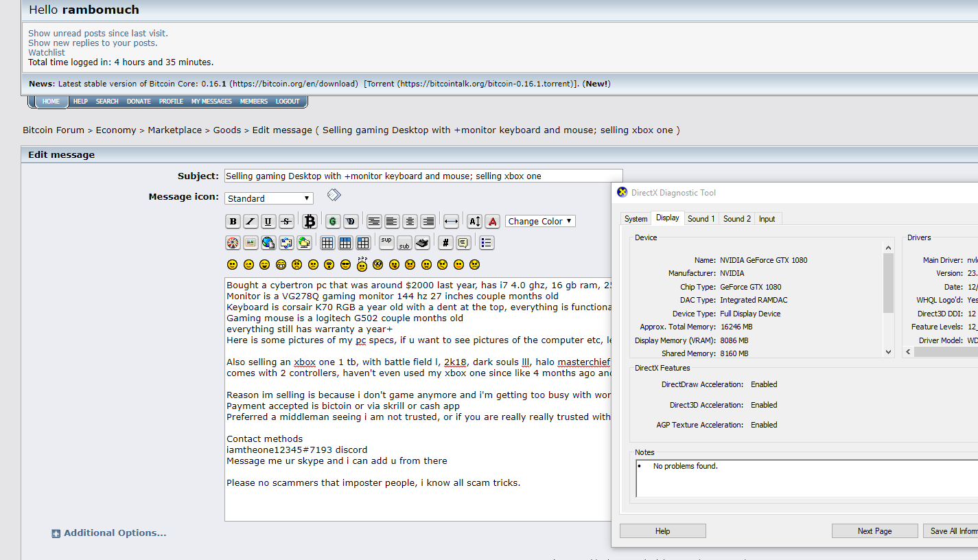Open the Message icon Standard dropdown
The image size is (978, 560).
pos(269,198)
